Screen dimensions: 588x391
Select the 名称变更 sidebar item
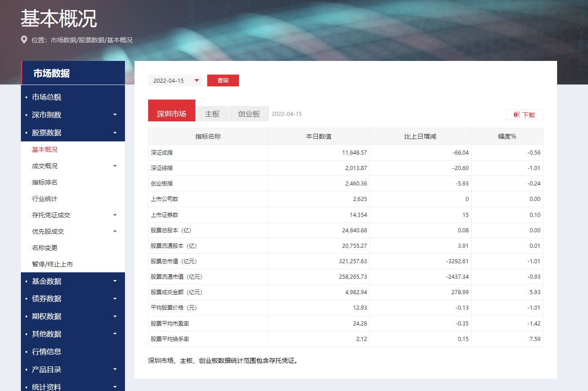pyautogui.click(x=45, y=247)
